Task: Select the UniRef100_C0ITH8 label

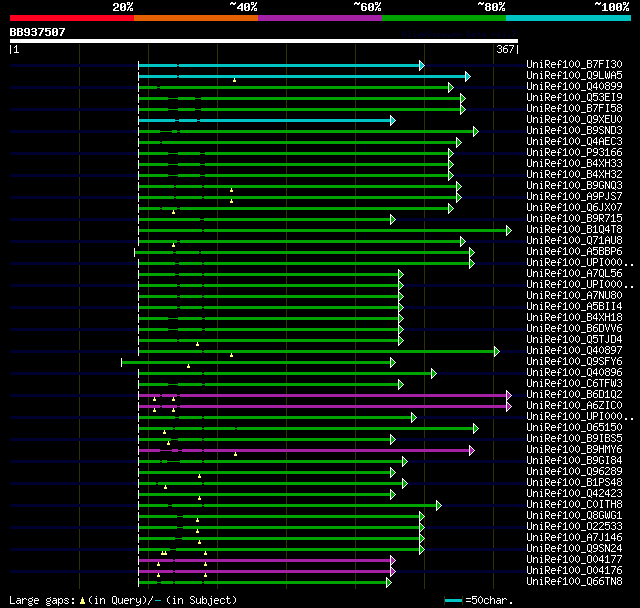Action: point(574,505)
